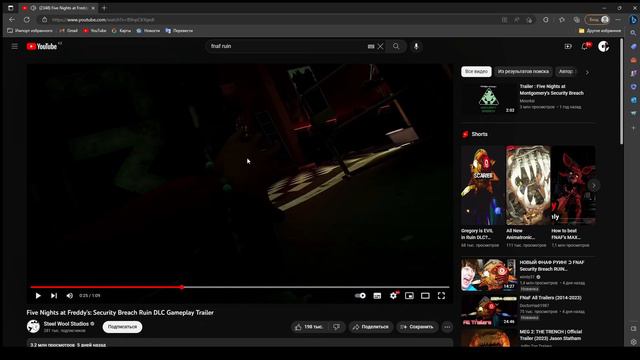
Task: Open Montgomery's Security Breach trailer thumbnail
Action: [x=489, y=99]
